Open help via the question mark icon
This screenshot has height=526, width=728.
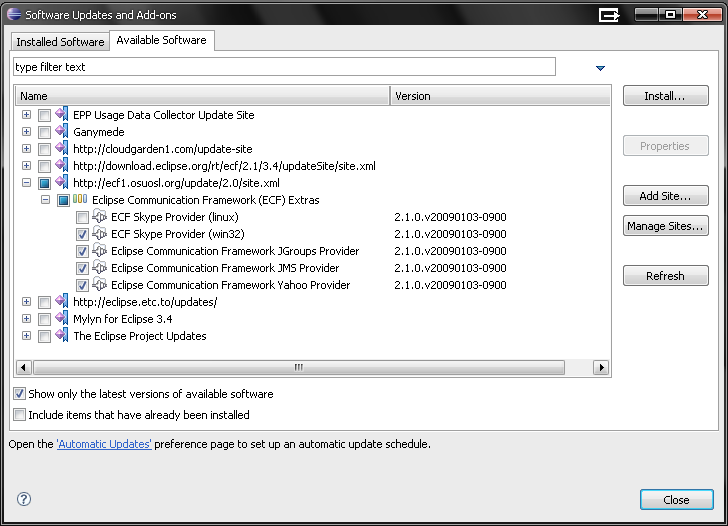click(x=24, y=499)
